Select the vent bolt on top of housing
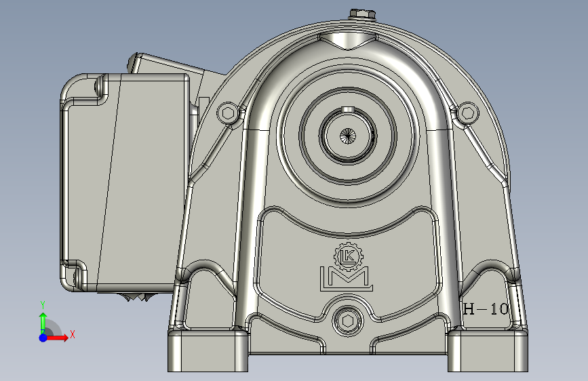The image size is (588, 381). tap(362, 14)
